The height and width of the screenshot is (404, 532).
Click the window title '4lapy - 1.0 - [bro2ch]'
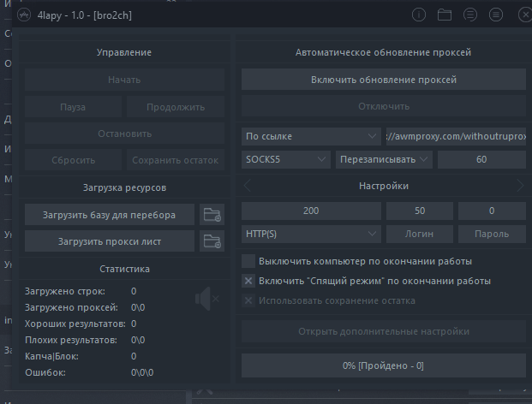(x=85, y=15)
